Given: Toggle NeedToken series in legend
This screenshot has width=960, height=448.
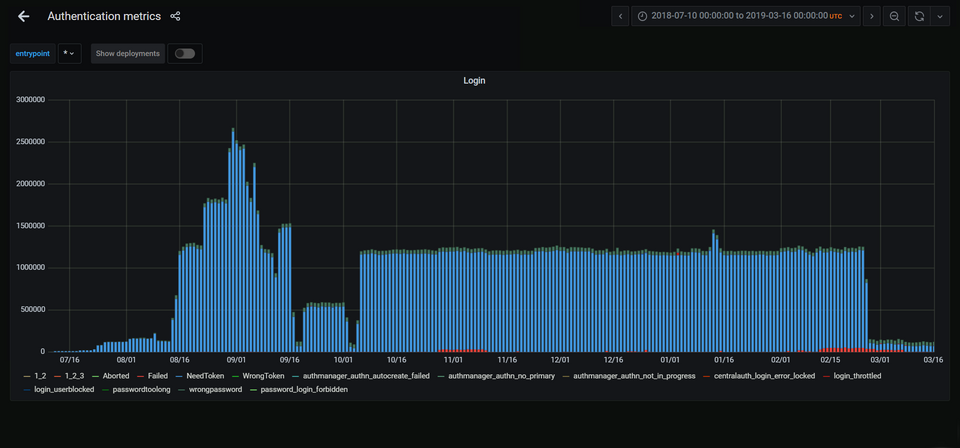Looking at the screenshot, I should tap(203, 376).
